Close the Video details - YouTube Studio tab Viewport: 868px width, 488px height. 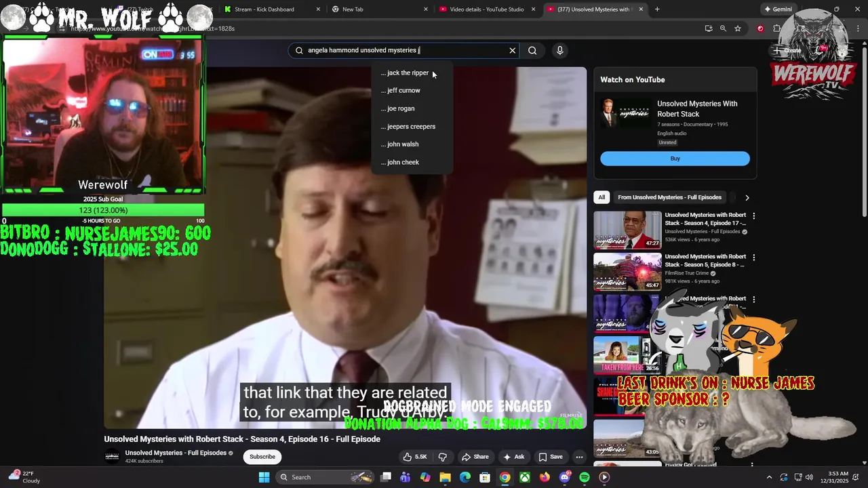coord(534,9)
